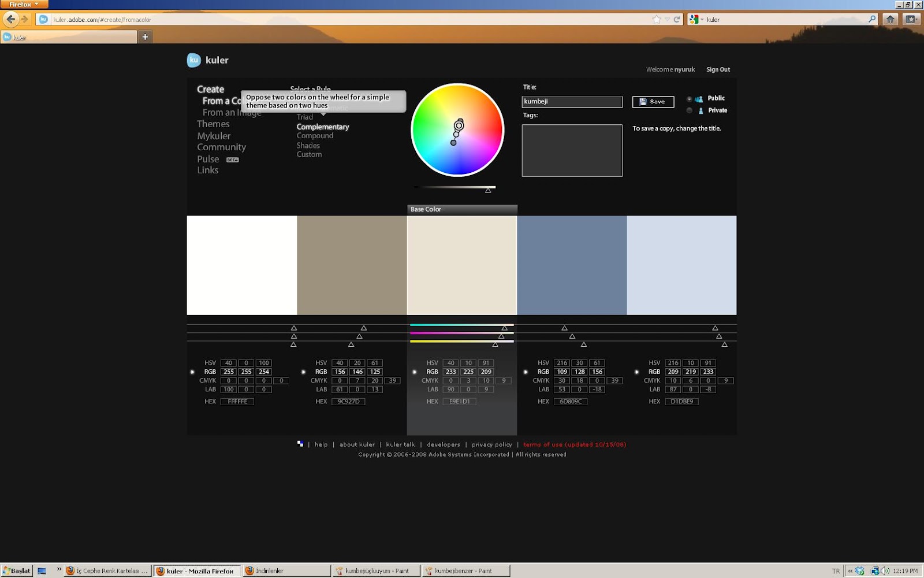The width and height of the screenshot is (924, 578).
Task: Click the lowest marker on color wheel
Action: click(x=453, y=143)
